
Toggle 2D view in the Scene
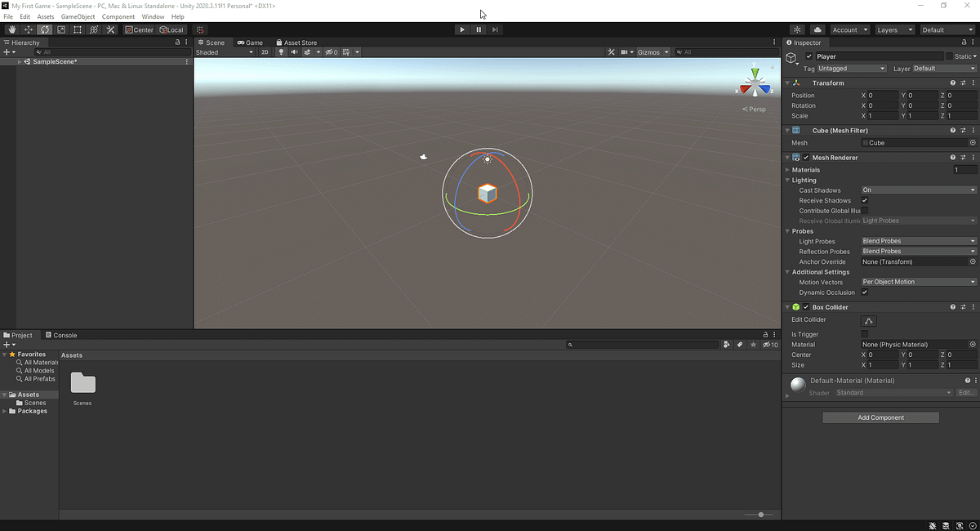pos(265,51)
